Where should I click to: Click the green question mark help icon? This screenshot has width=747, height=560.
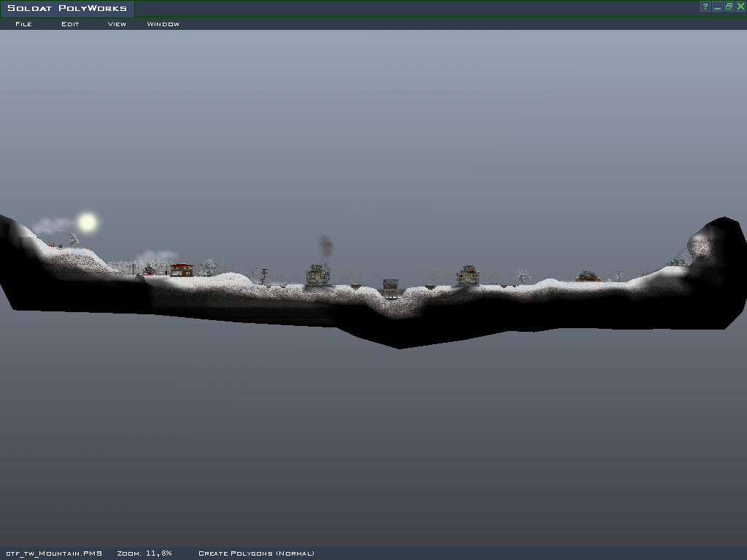pos(705,7)
